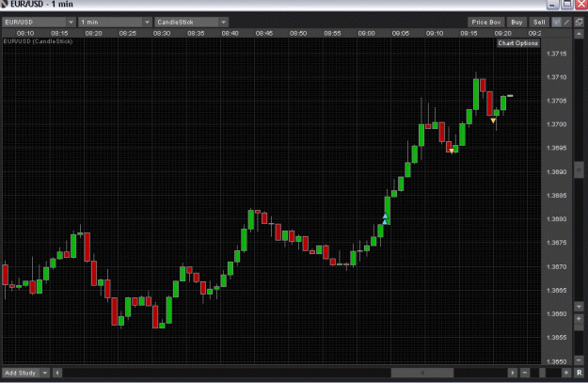Maximize the EUR/USD chart window
588x383 pixels.
point(567,4)
